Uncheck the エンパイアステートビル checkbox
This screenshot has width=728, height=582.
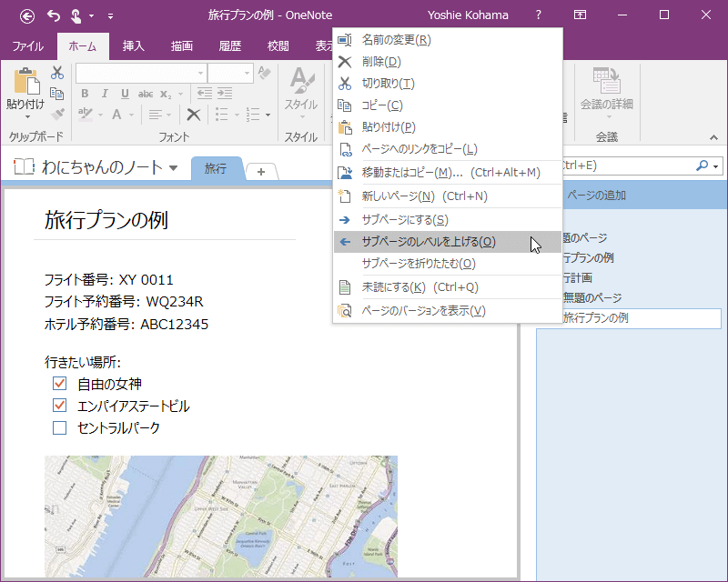60,406
